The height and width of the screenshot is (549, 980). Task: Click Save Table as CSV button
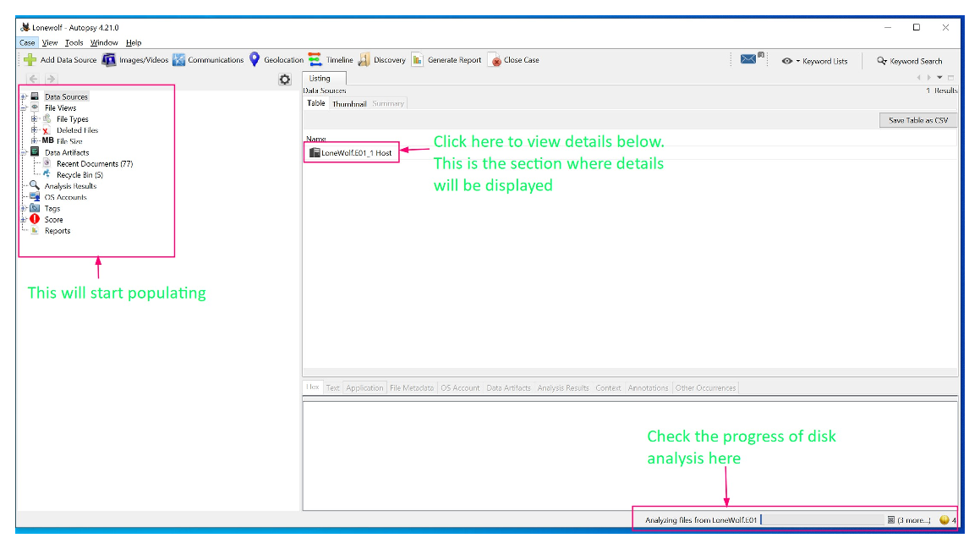pyautogui.click(x=918, y=120)
